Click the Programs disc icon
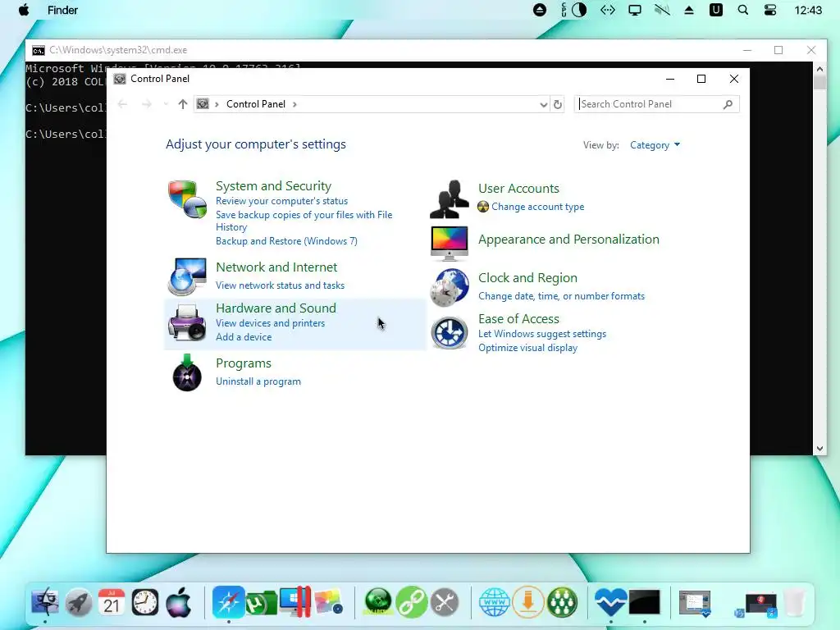 click(x=187, y=373)
